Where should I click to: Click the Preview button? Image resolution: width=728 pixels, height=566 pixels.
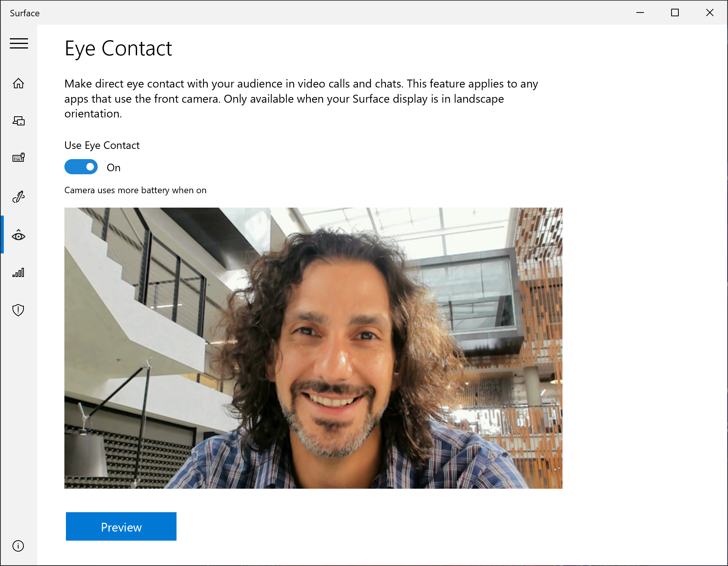click(121, 527)
